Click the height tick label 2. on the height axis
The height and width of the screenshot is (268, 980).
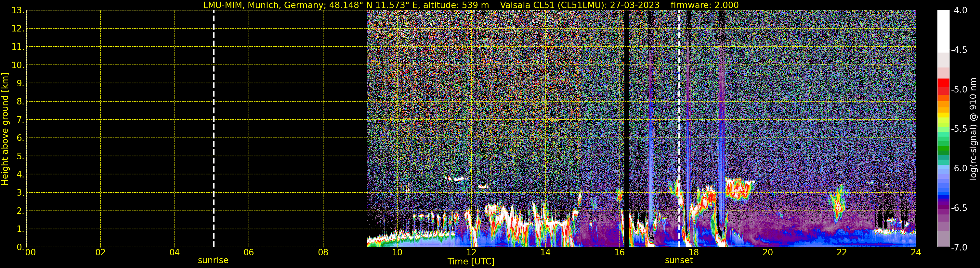[x=20, y=211]
